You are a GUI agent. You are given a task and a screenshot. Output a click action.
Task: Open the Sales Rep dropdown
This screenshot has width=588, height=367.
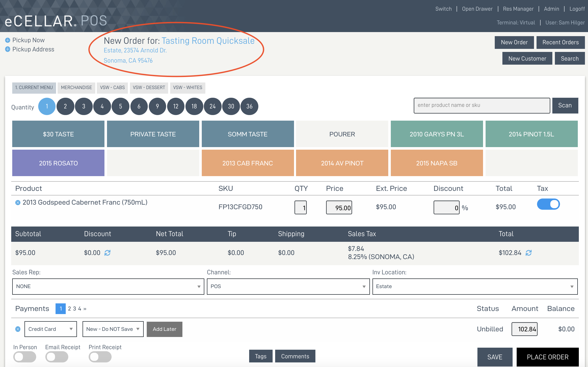click(x=108, y=287)
